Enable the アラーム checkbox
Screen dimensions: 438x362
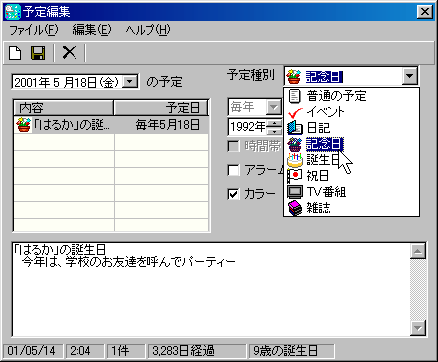click(x=233, y=170)
